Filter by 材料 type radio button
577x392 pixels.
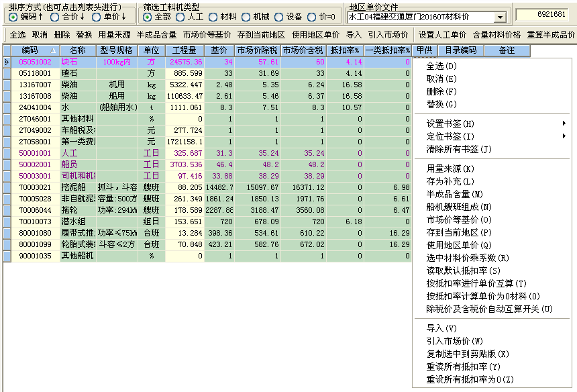[213, 17]
